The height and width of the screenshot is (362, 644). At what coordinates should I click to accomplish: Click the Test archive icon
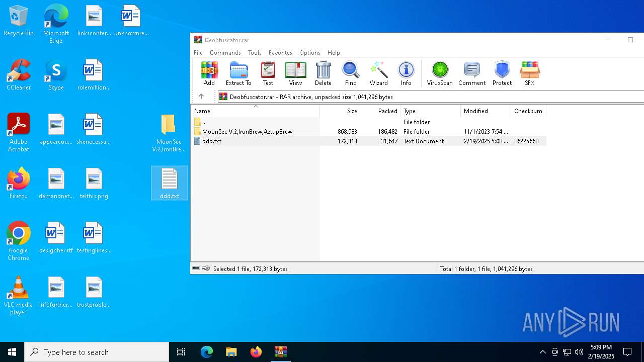pyautogui.click(x=268, y=73)
